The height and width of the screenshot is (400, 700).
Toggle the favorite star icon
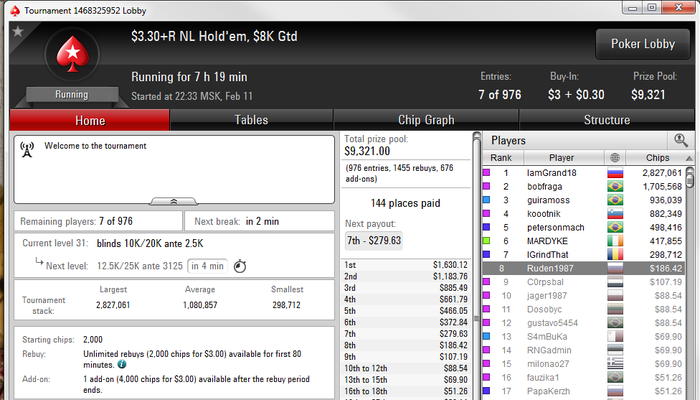18,31
